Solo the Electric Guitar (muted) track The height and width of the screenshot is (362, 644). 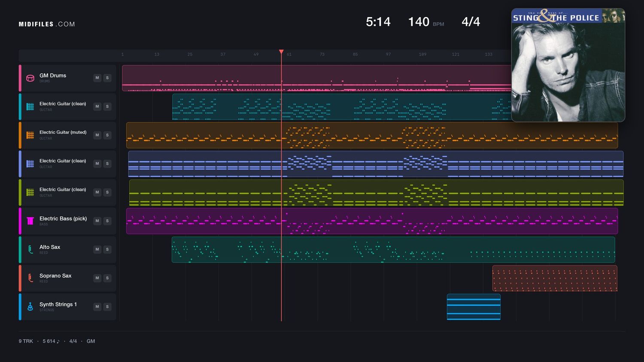[107, 135]
